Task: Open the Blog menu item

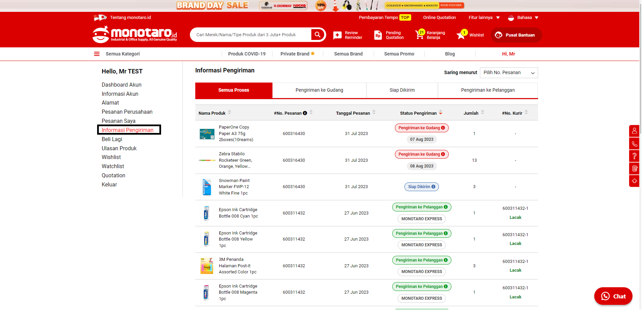Action: [x=450, y=54]
